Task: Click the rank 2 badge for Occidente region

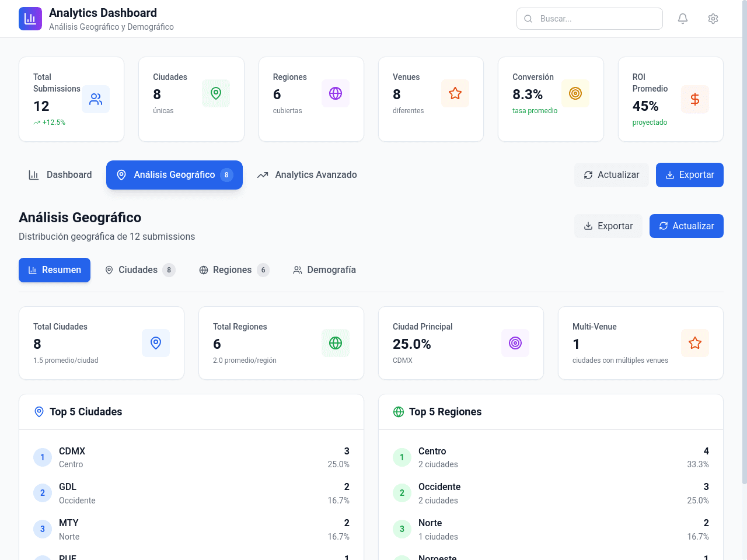Action: coord(402,493)
